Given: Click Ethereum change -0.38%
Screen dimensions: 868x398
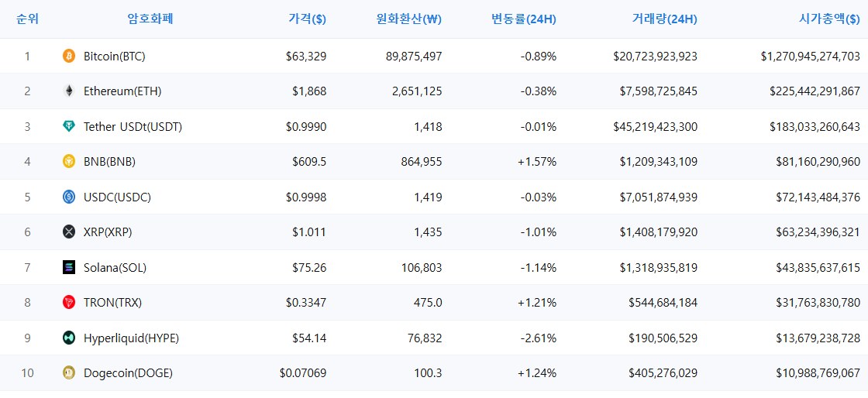Looking at the screenshot, I should [x=539, y=91].
